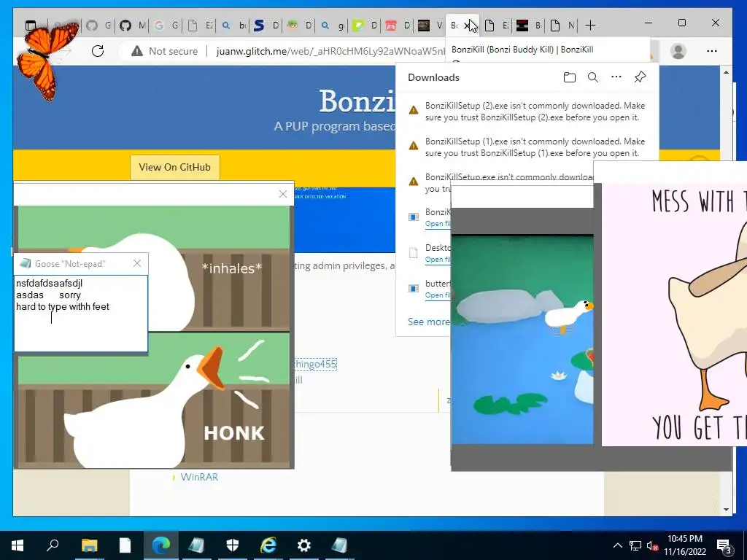The height and width of the screenshot is (560, 747).
Task: Click text "nsfdafdsaafsdjl" in Not-epad
Action: (x=49, y=284)
